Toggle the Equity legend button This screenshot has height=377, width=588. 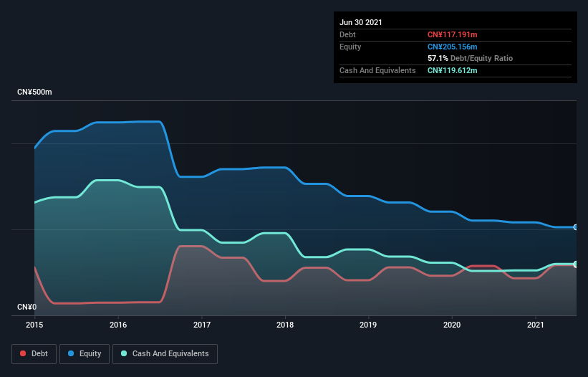85,354
